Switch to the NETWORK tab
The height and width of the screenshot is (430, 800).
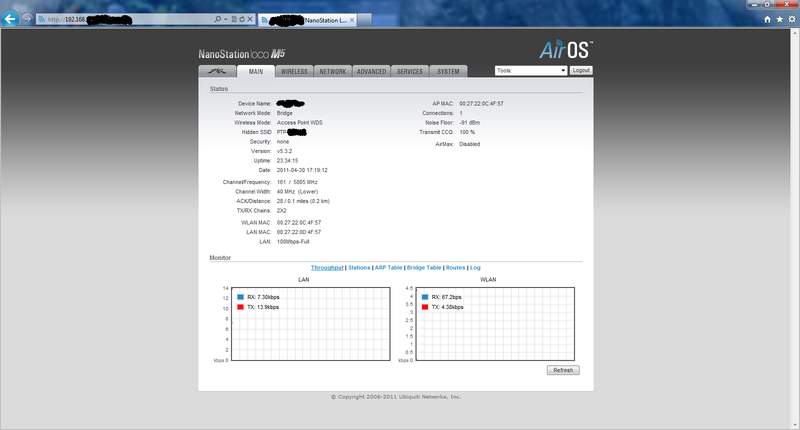point(333,71)
